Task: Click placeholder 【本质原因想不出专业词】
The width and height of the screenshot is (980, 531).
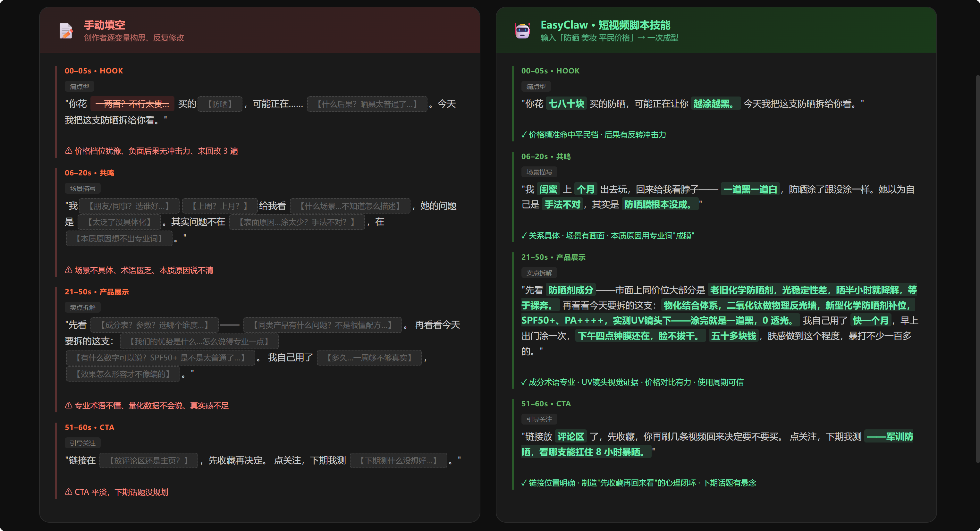Action: (119, 239)
